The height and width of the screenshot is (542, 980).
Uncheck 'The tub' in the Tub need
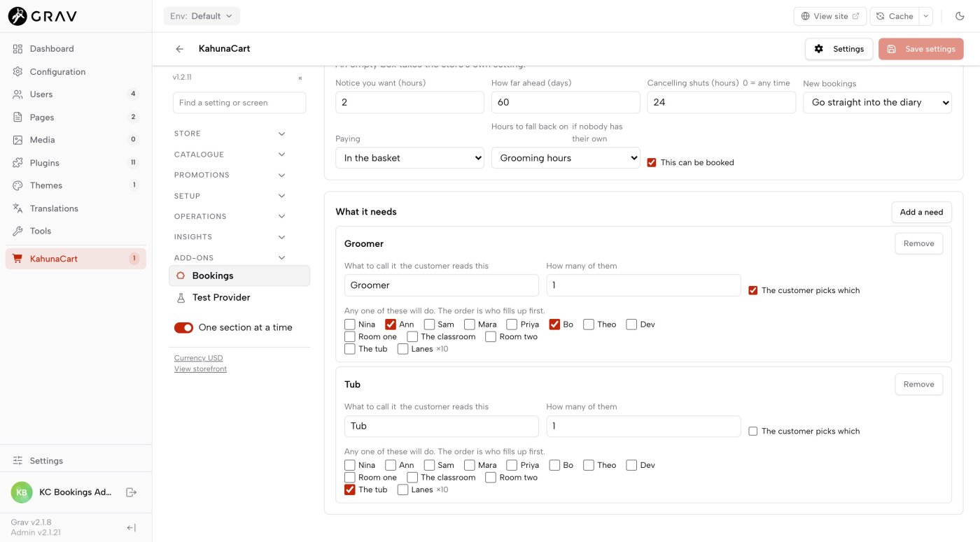click(350, 490)
